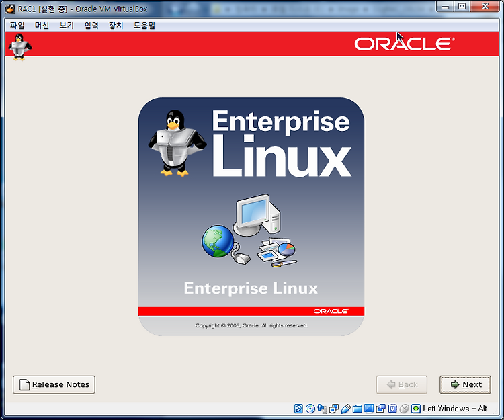
Task: Click the greyed-out Back button
Action: (x=402, y=384)
